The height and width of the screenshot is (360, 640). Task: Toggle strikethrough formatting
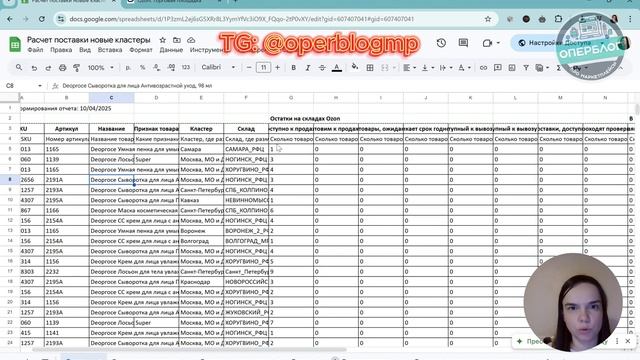tap(322, 68)
